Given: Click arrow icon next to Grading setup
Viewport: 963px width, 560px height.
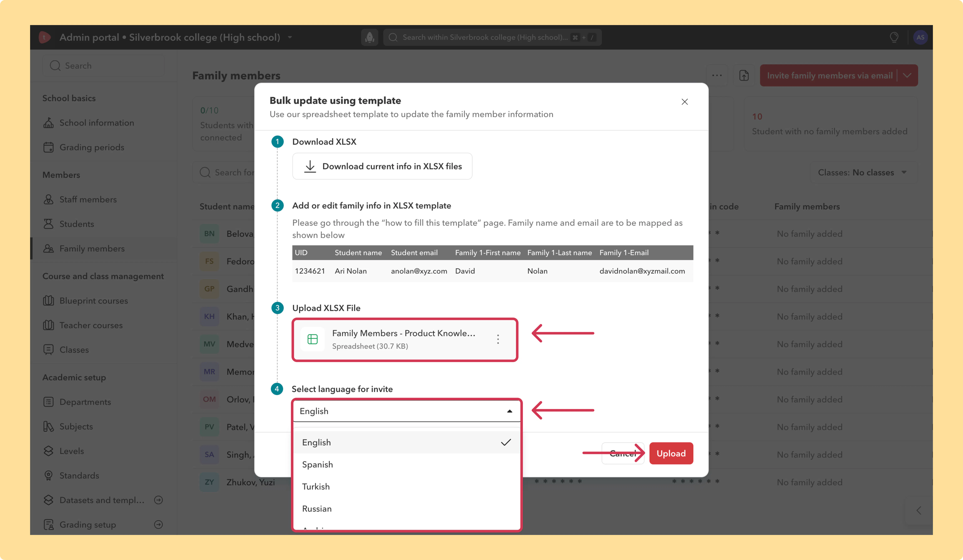Looking at the screenshot, I should pos(158,524).
